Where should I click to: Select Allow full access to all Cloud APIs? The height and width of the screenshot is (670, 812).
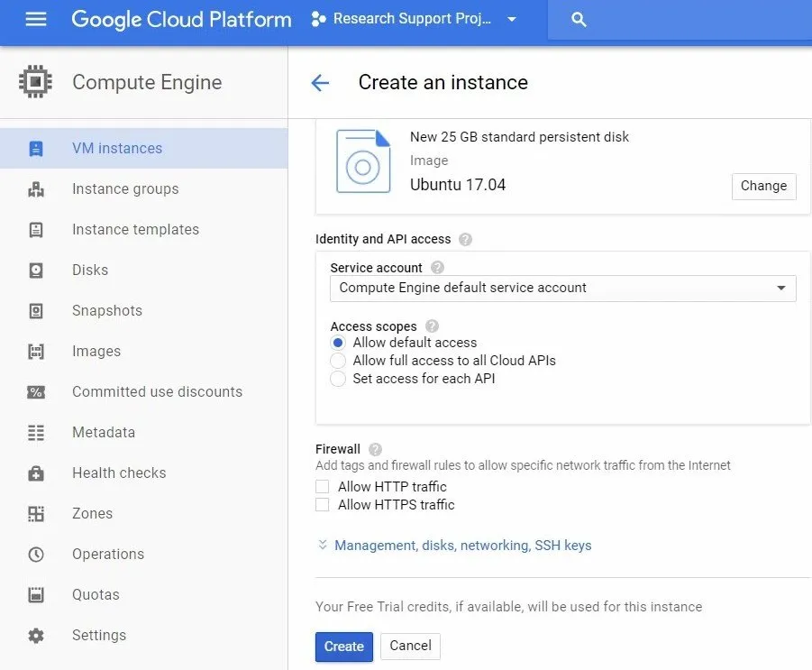click(338, 361)
